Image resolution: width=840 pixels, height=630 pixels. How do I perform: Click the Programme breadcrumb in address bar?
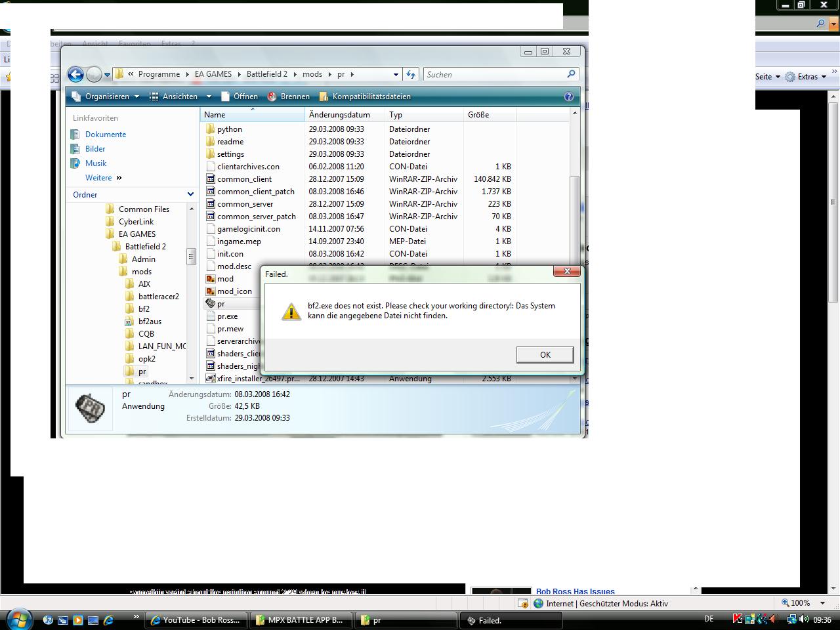pyautogui.click(x=159, y=74)
